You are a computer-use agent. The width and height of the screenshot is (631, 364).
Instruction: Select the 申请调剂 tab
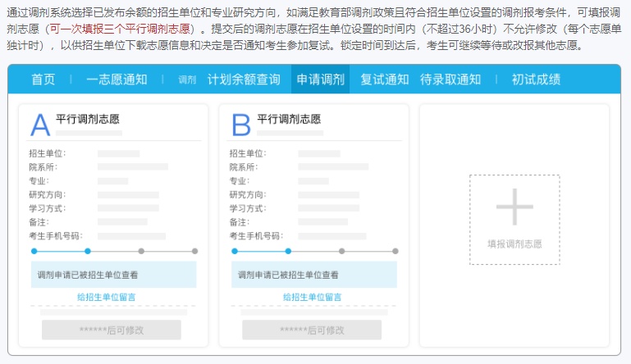[320, 80]
